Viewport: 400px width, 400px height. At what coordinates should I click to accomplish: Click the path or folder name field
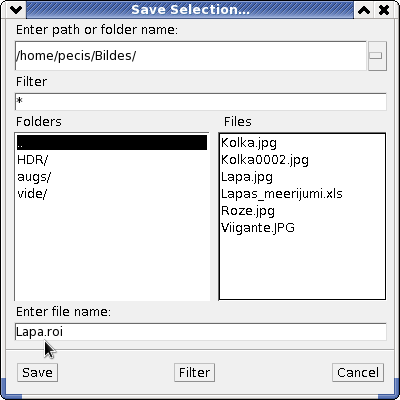tap(191, 56)
